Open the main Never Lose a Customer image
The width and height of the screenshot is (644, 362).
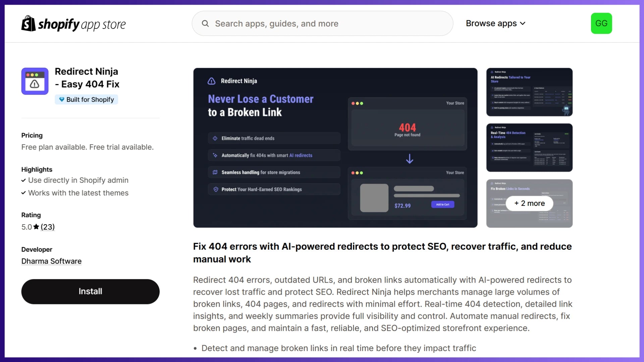[335, 147]
